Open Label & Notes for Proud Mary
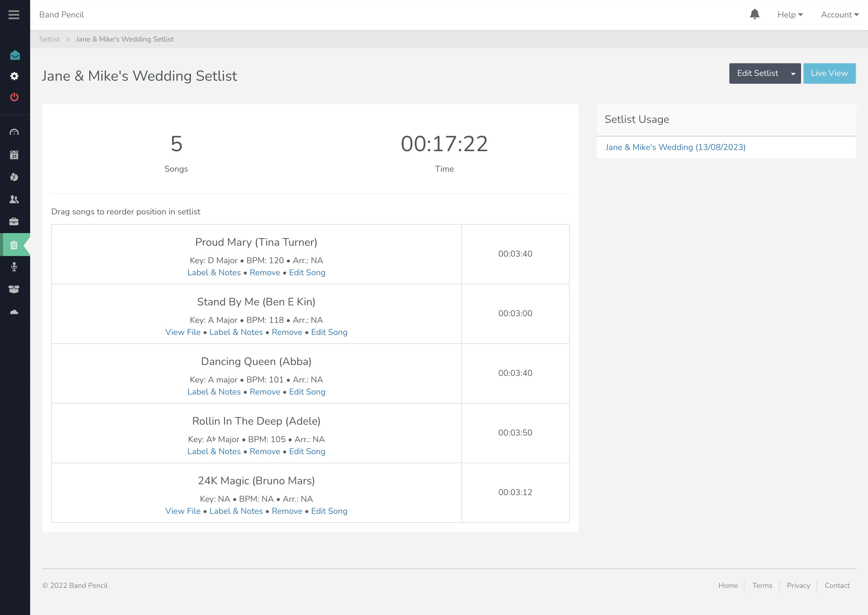 214,273
